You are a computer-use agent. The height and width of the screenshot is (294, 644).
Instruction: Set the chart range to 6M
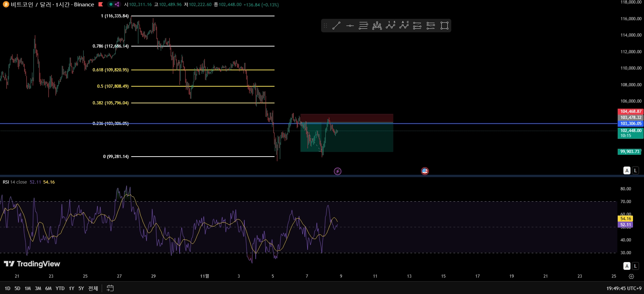[48, 288]
